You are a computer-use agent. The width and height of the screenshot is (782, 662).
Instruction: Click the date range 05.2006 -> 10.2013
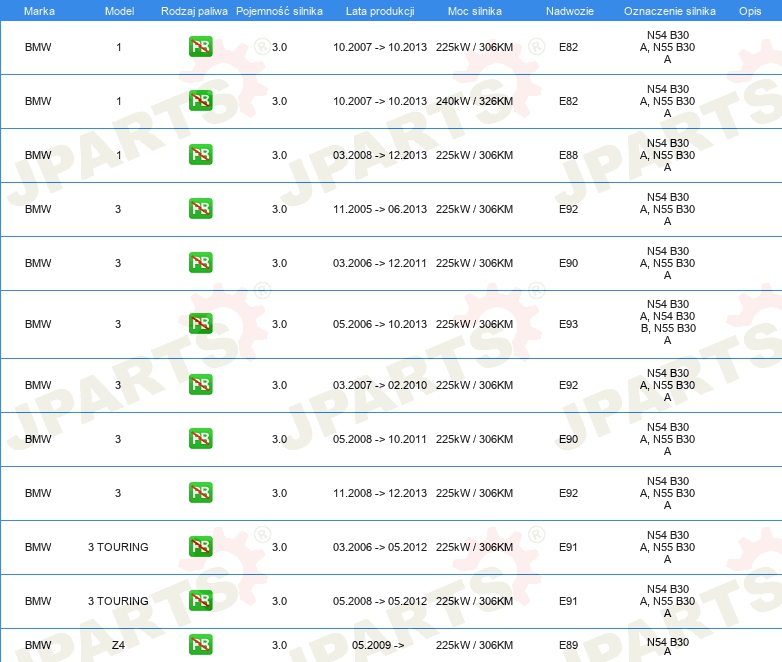tap(380, 324)
